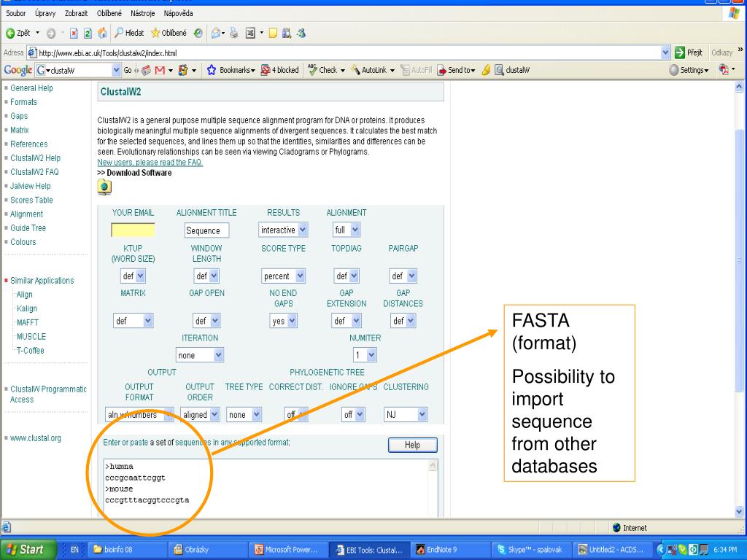The image size is (747, 560).
Task: Open the ALIGNMENT full dropdown
Action: pos(347,230)
